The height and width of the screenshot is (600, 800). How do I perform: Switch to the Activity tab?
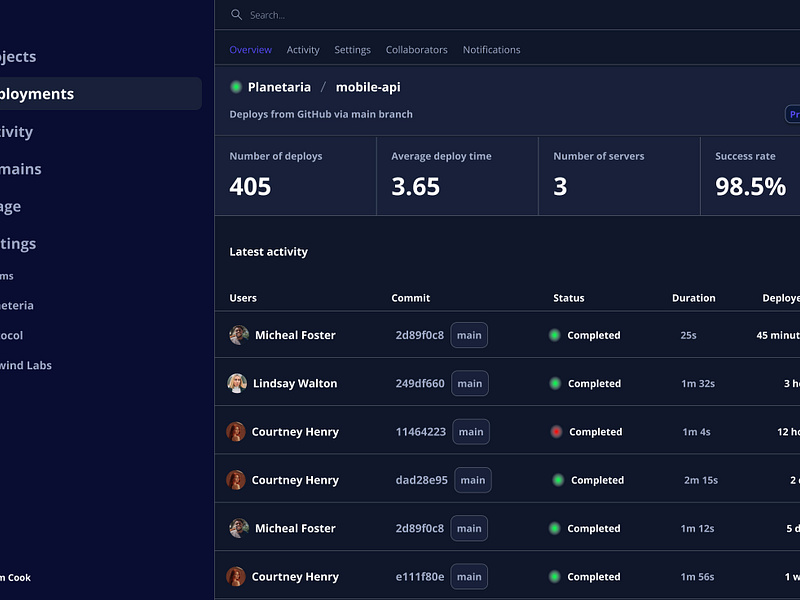[x=303, y=50]
